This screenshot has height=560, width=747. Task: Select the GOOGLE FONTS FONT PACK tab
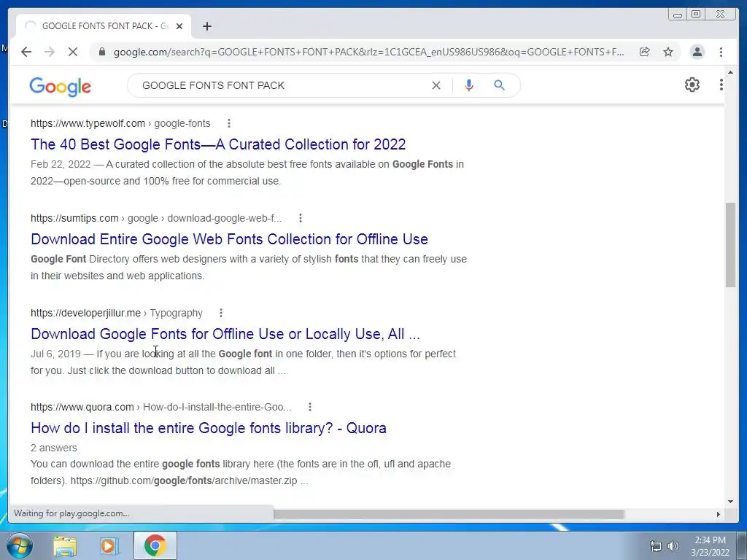[104, 26]
